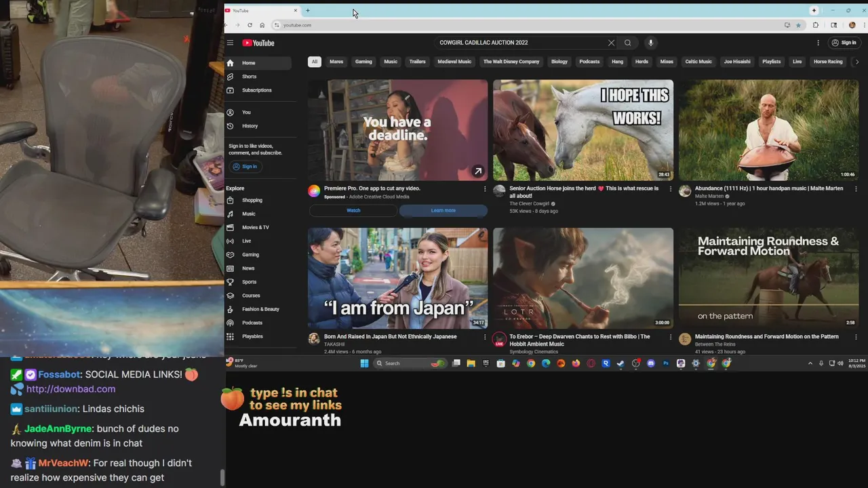The image size is (868, 488).
Task: Open Shopping under Explore
Action: click(258, 201)
